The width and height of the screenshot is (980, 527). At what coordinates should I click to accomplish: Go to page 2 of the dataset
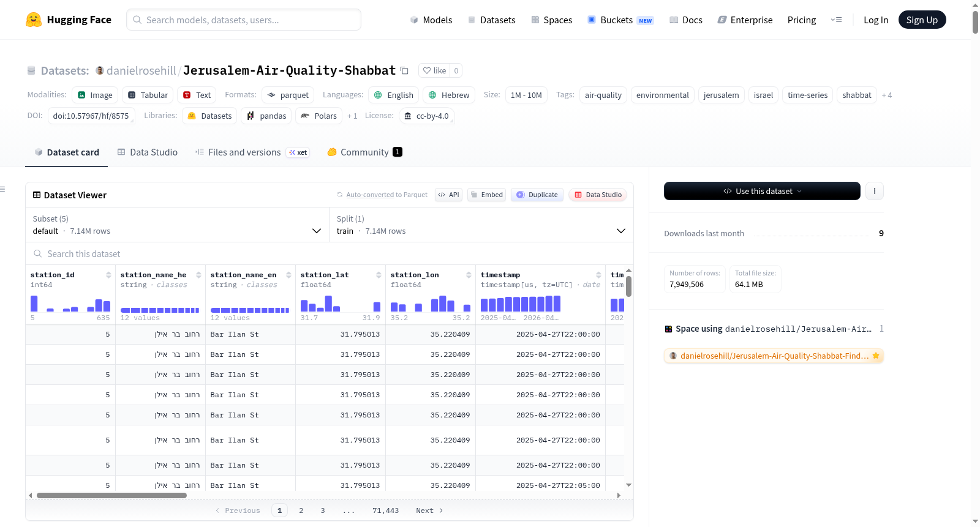(301, 510)
